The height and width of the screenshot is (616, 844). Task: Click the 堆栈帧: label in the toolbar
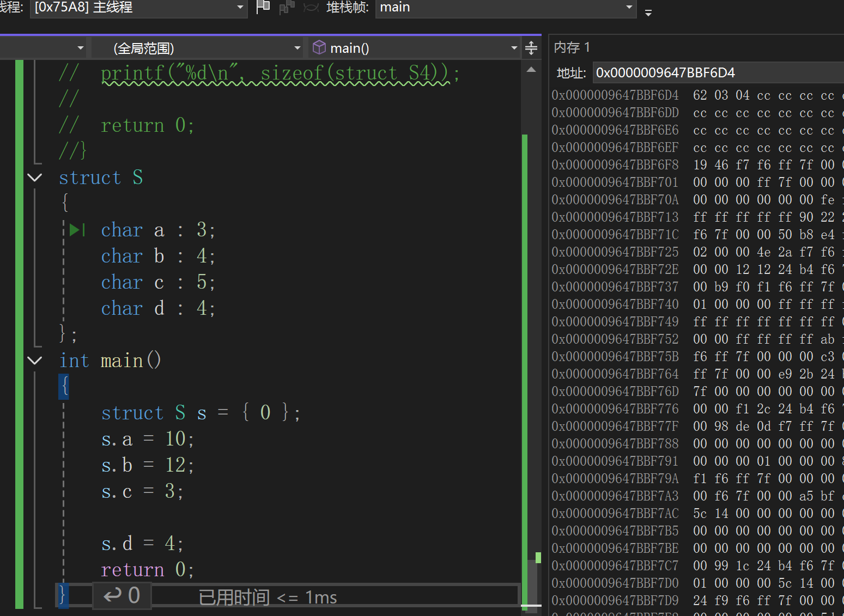(348, 7)
